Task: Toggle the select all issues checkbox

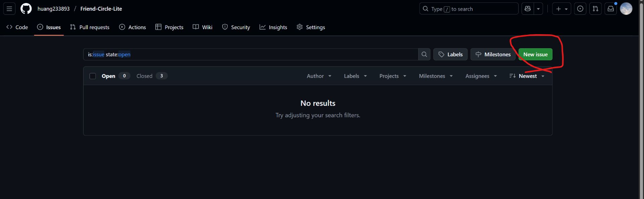Action: (x=93, y=76)
